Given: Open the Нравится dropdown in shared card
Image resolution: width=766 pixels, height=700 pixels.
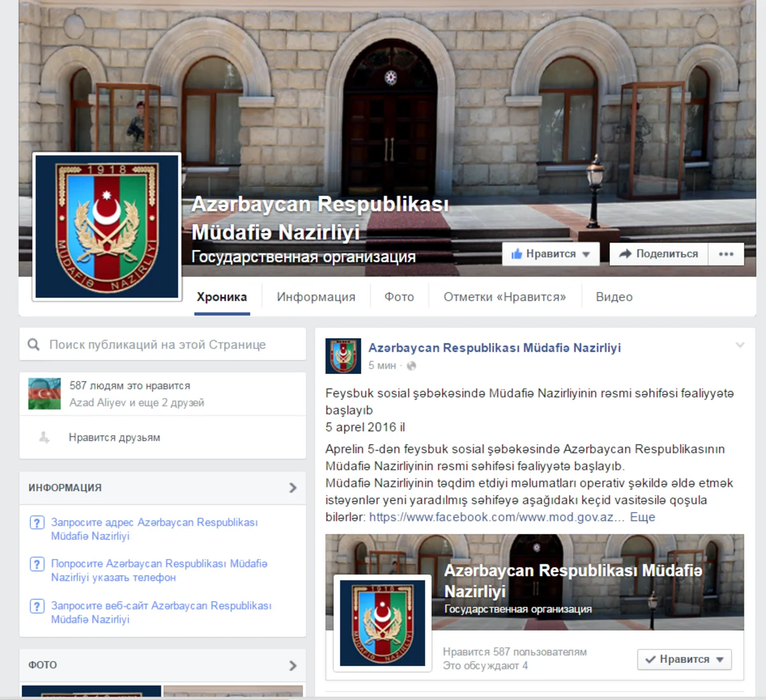Looking at the screenshot, I should tap(684, 659).
